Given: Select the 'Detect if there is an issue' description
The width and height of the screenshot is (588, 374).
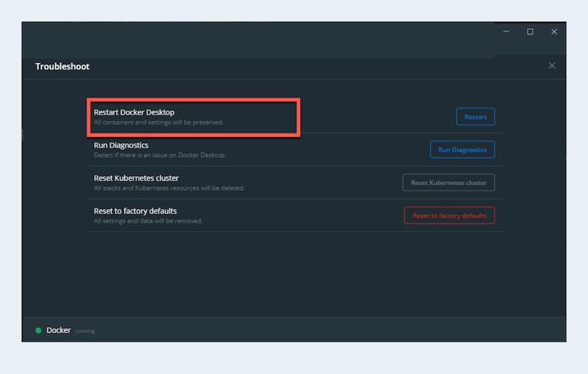Looking at the screenshot, I should 160,155.
